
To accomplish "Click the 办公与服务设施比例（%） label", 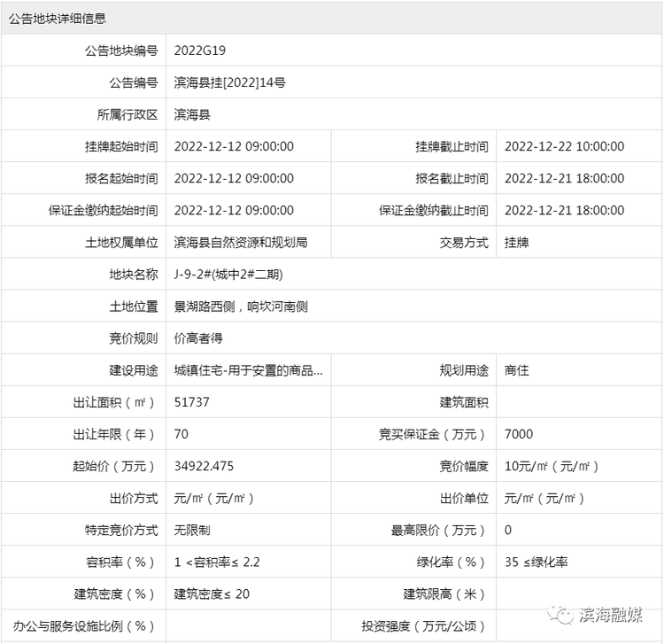I will 84,626.
